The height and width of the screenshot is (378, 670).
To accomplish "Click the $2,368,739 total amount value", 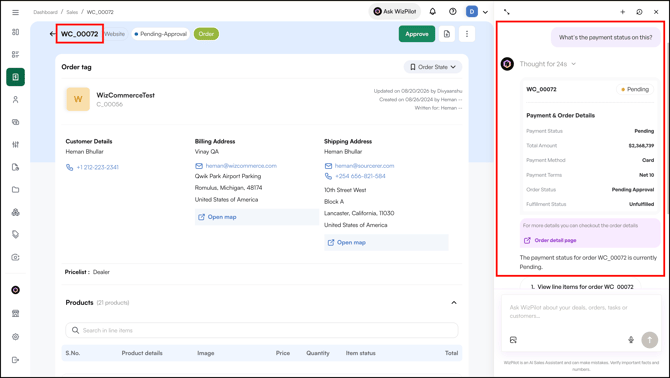I will click(641, 146).
